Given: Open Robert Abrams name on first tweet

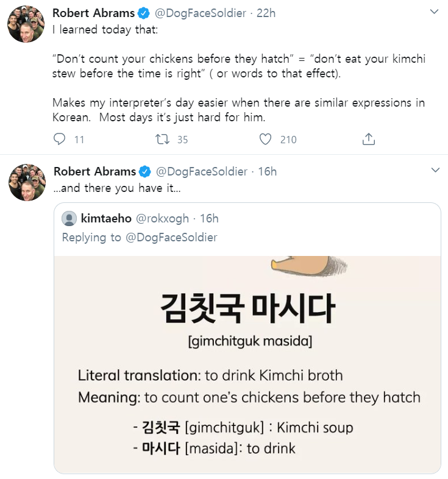Looking at the screenshot, I should pyautogui.click(x=94, y=13).
